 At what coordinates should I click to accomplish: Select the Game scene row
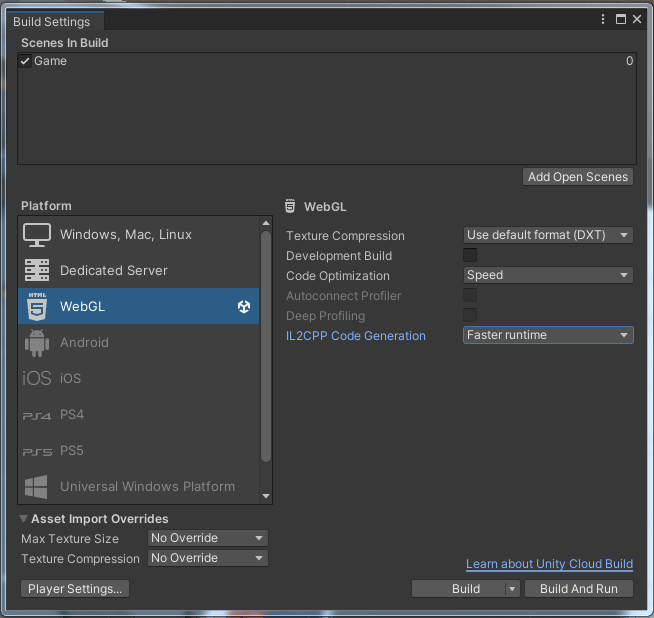327,61
